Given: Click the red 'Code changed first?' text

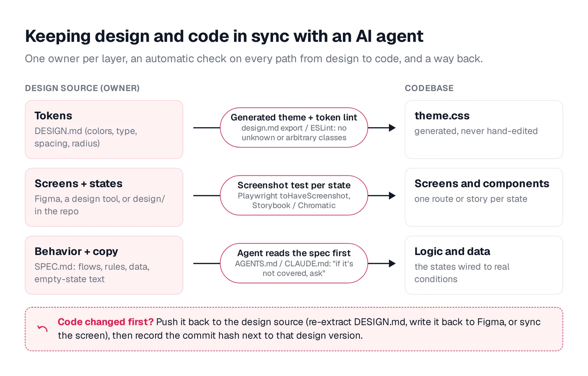Looking at the screenshot, I should click(106, 322).
